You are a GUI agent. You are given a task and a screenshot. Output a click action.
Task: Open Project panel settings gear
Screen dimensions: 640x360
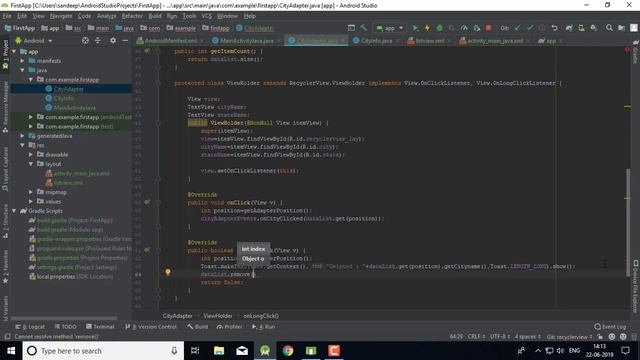pyautogui.click(x=113, y=40)
